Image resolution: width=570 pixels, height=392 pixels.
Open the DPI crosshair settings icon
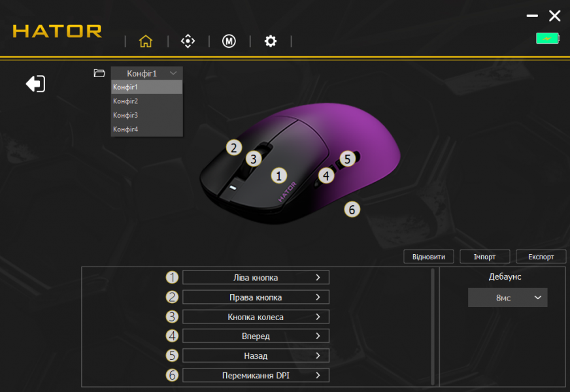click(x=188, y=41)
